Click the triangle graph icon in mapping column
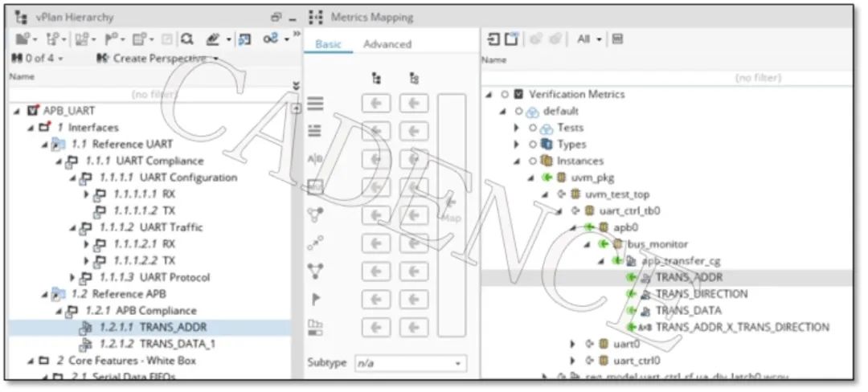Image resolution: width=868 pixels, height=392 pixels. click(316, 272)
